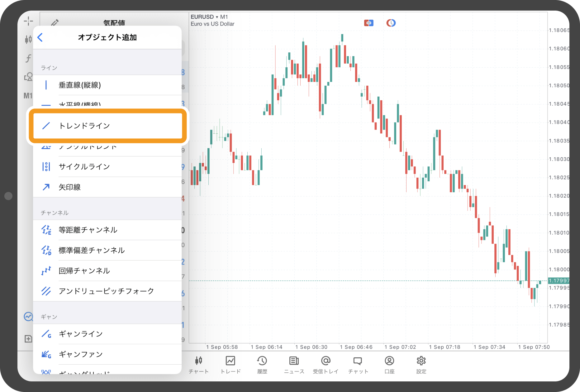This screenshot has width=580, height=392.
Task: Open the Trade (トレード) tab
Action: [x=231, y=365]
